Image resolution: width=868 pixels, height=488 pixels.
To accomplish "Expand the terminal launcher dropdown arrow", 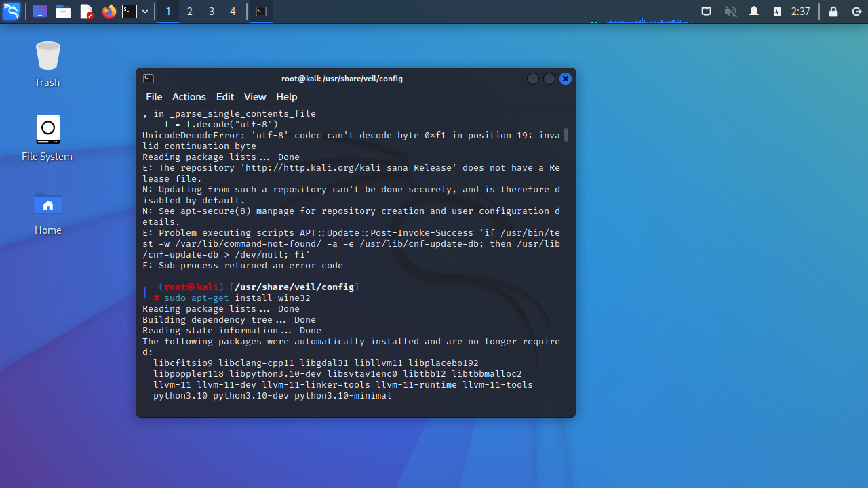I will click(145, 12).
